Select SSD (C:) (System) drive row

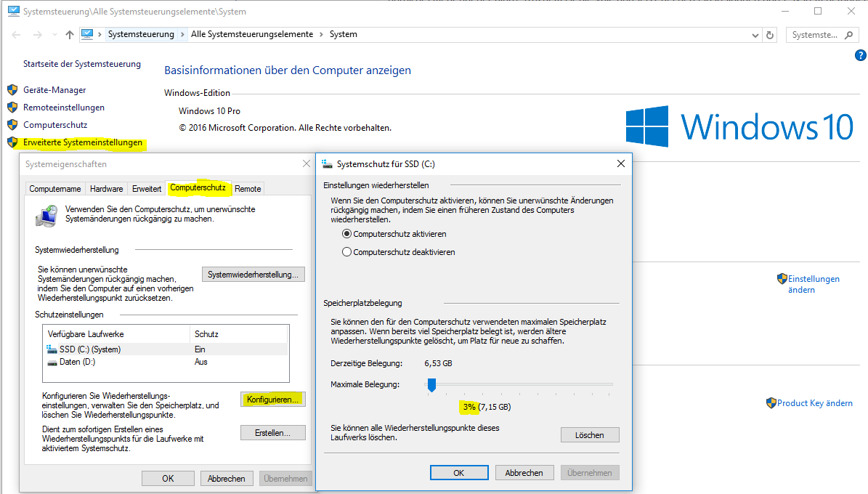(166, 349)
